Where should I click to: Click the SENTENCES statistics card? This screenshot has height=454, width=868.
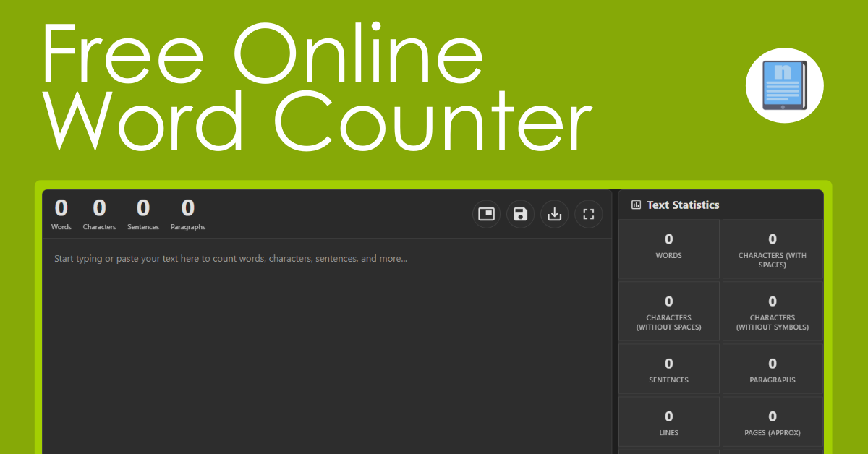[x=669, y=369]
